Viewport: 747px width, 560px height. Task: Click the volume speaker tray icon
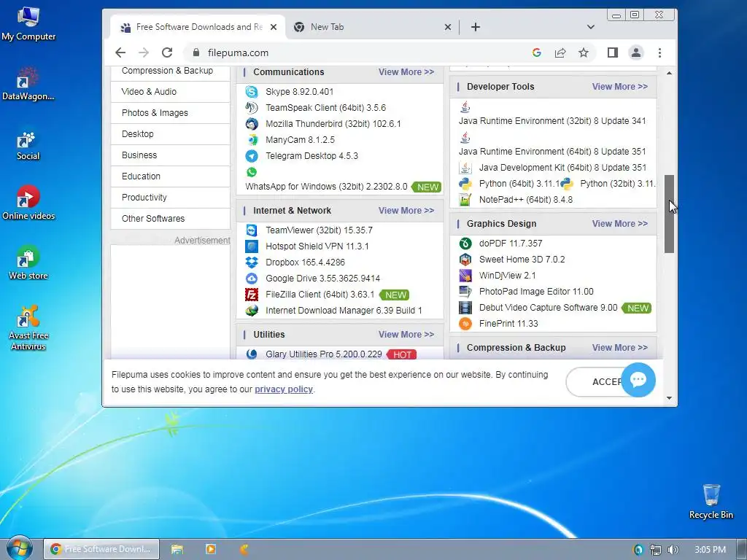click(673, 550)
